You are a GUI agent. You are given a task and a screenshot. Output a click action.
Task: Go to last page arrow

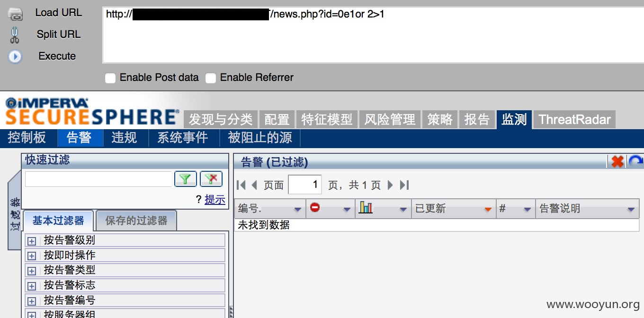coord(404,185)
